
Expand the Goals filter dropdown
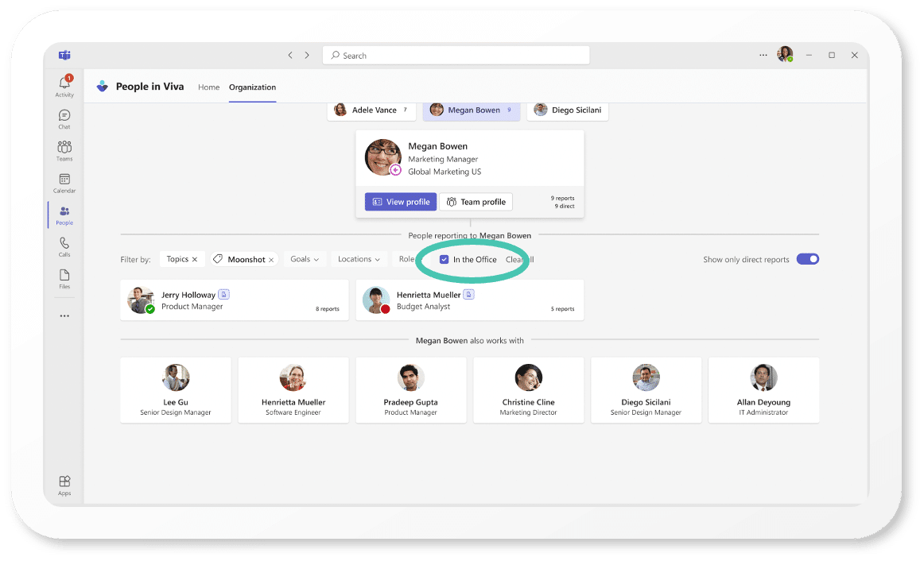305,259
